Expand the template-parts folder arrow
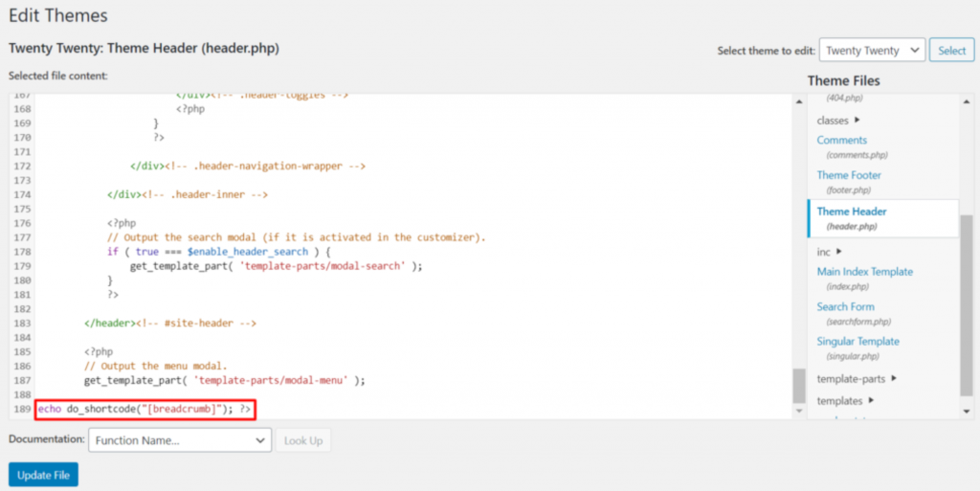The height and width of the screenshot is (491, 980). [894, 379]
